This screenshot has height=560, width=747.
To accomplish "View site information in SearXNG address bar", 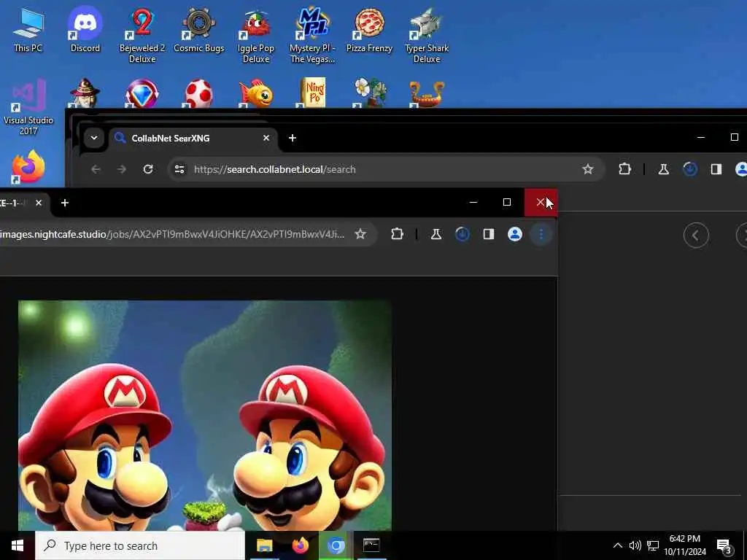I will click(179, 169).
